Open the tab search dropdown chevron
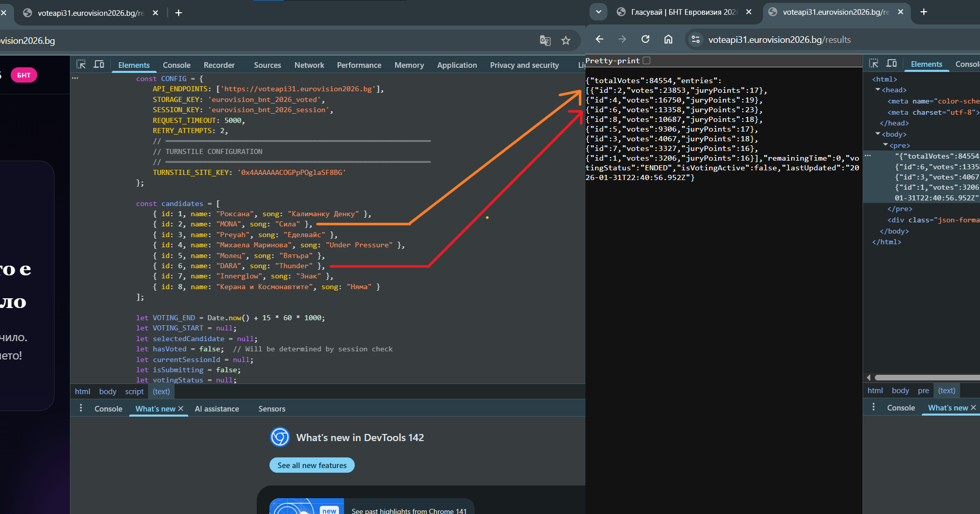Viewport: 980px width, 514px height. click(598, 12)
